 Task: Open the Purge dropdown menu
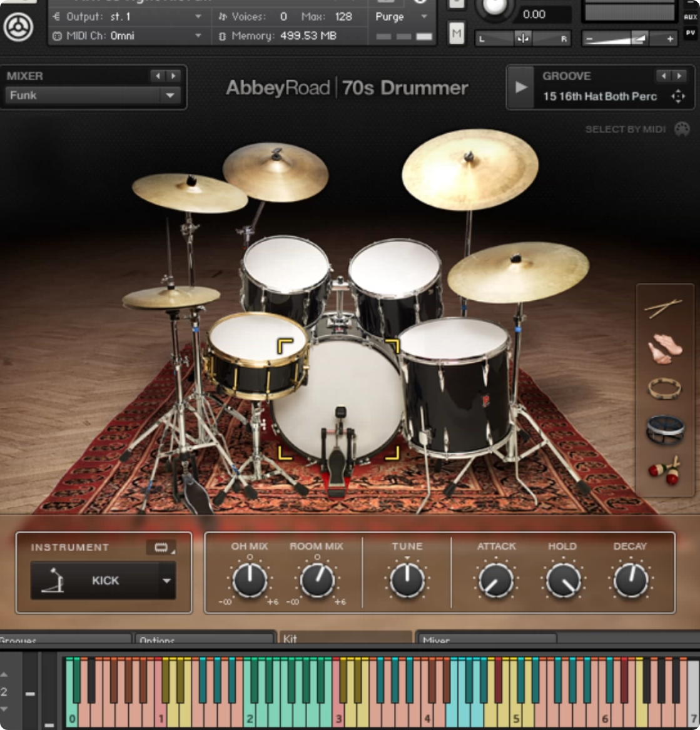[401, 17]
